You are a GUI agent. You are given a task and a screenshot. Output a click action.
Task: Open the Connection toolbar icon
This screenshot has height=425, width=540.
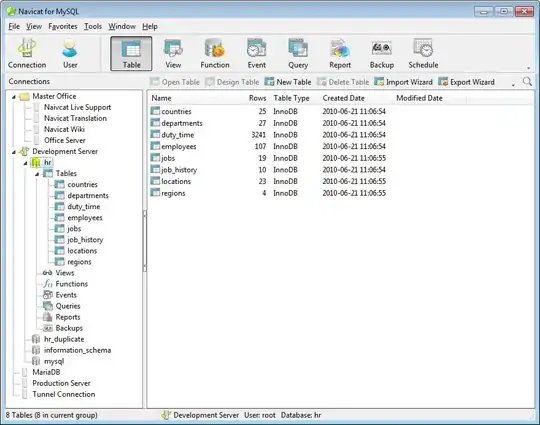tap(27, 53)
